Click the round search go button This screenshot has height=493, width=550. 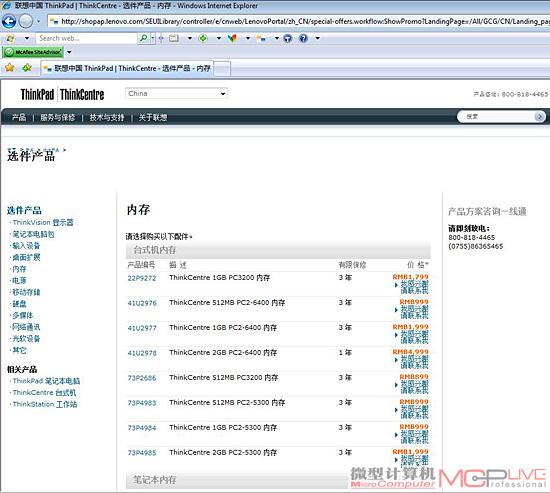pos(539,116)
